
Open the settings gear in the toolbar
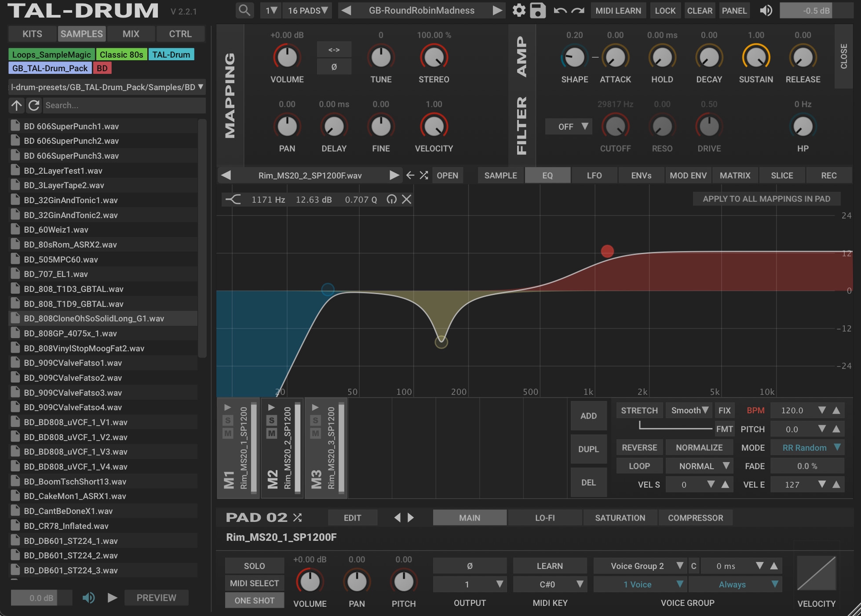click(x=519, y=10)
